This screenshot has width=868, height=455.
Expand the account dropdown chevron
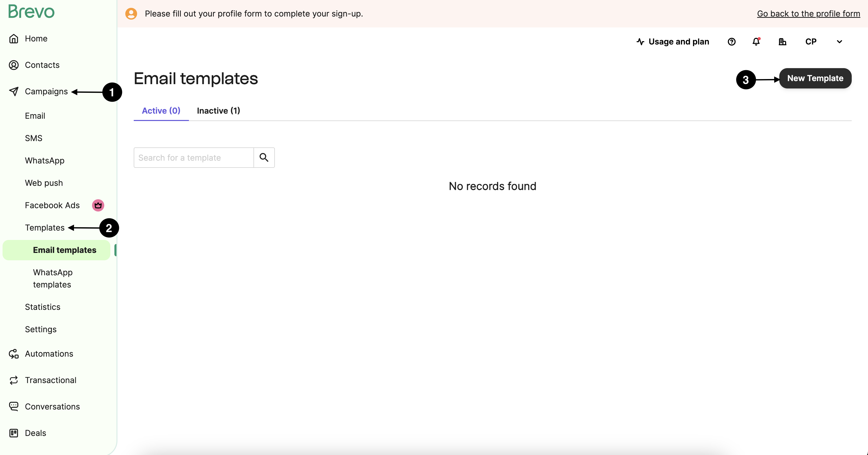[839, 42]
